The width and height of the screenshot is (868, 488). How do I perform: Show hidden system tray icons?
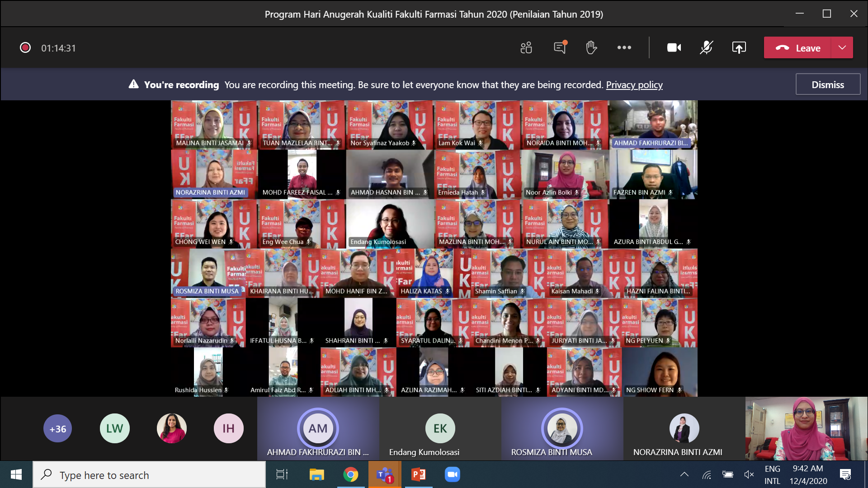[x=684, y=474]
